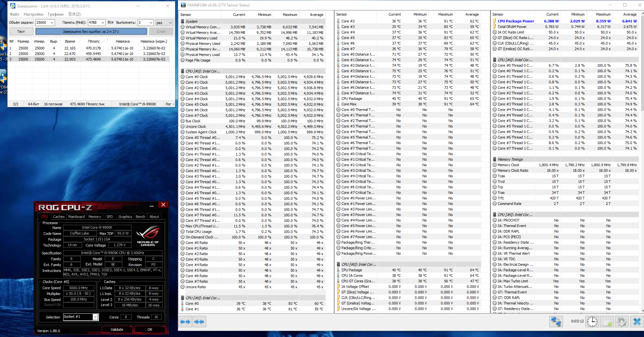Click the thermometer icon beside Core Max
Image resolution: width=644 pixels, height=337 pixels.
coord(338,104)
